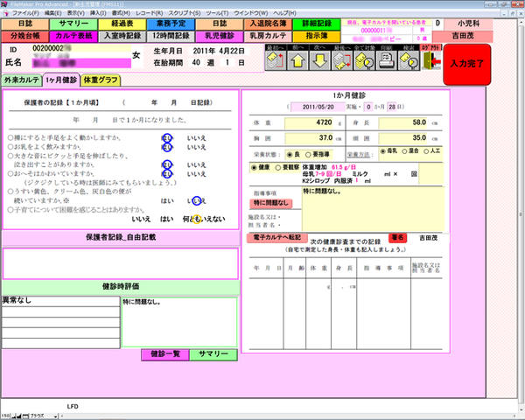Click 電子カルテへ転記 button

276,237
